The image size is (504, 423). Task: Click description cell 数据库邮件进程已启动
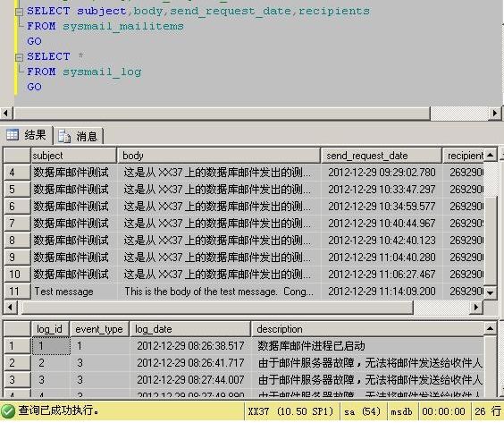click(367, 346)
